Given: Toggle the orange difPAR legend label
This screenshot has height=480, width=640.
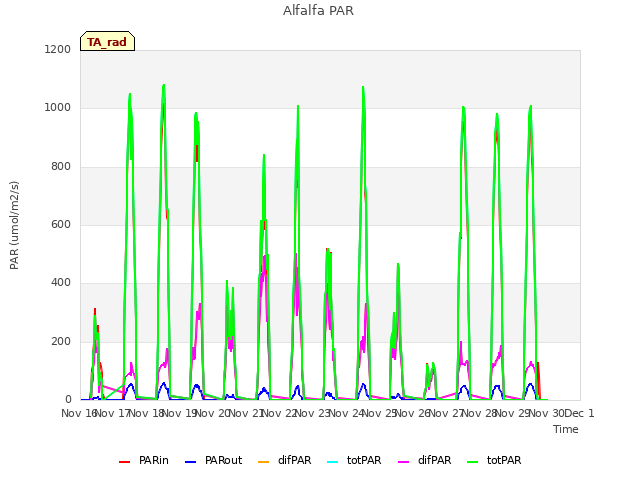Looking at the screenshot, I should [x=294, y=460].
